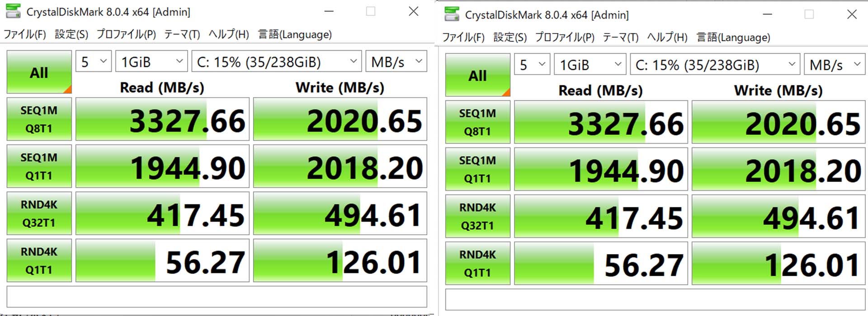Viewport: 868px width, 316px height.
Task: Click 494.61 write result in left window
Action: [x=340, y=213]
